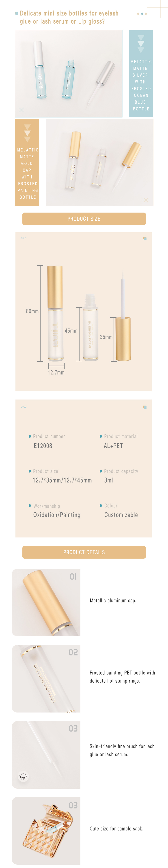Click the three dots beside the heading
Viewport: 168px width, 868px height.
142,14
